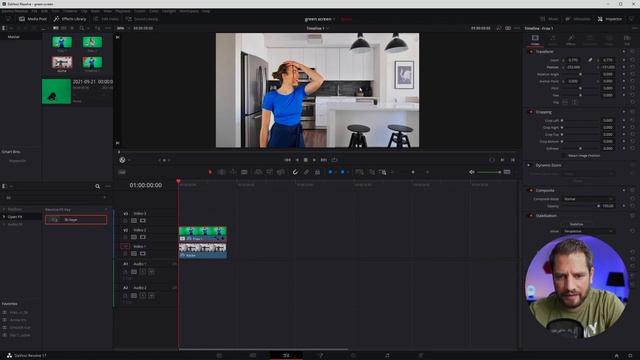This screenshot has width=640, height=360.
Task: Select the Toolbox category in Effects Library
Action: pyautogui.click(x=15, y=209)
